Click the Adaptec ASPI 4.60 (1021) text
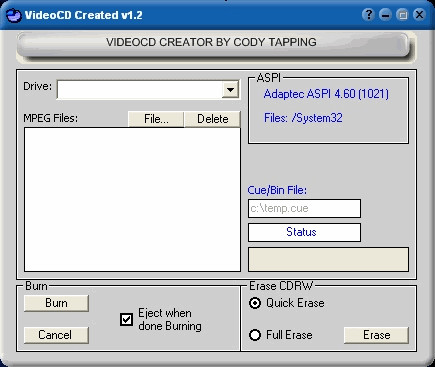 [x=326, y=94]
